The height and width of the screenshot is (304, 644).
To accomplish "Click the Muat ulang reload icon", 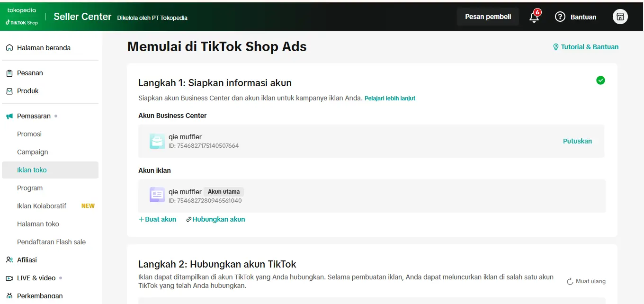I will click(x=570, y=281).
